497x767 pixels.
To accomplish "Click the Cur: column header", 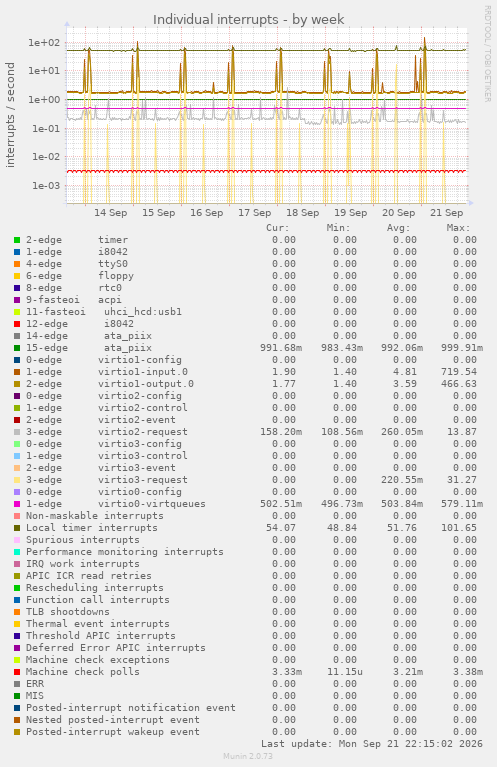I will point(278,228).
